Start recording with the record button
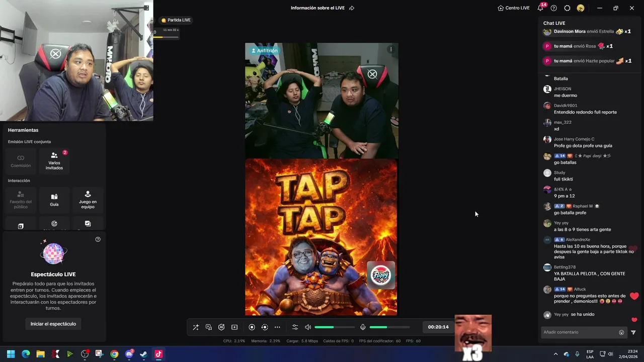Image resolution: width=644 pixels, height=362 pixels. pos(252,327)
